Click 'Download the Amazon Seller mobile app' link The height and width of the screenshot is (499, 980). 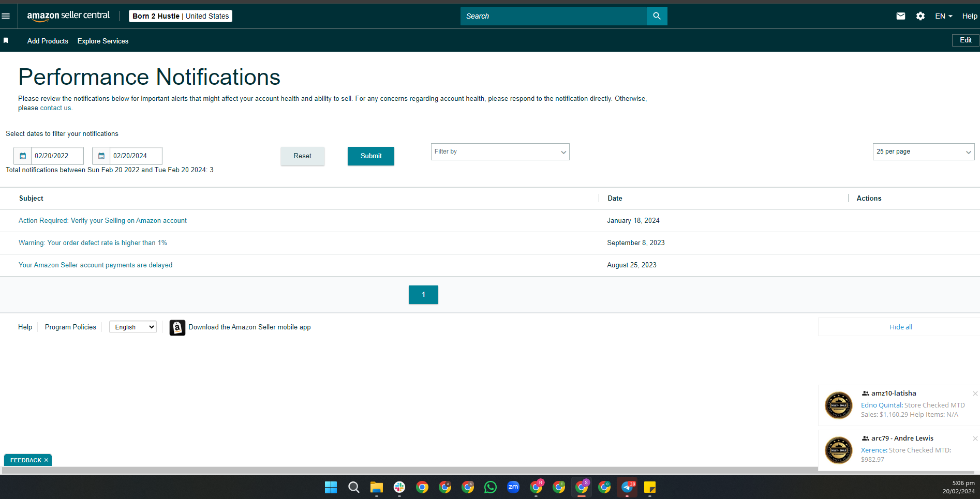249,327
